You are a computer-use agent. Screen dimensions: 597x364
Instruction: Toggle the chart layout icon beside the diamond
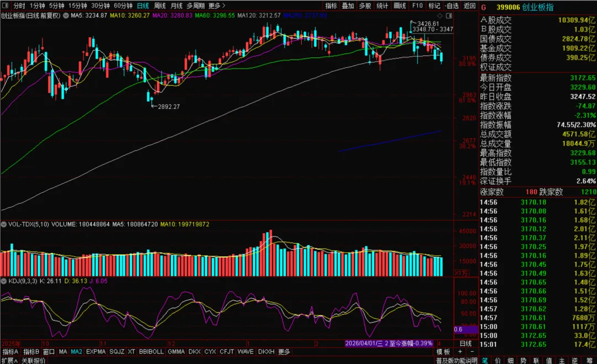tap(449, 15)
